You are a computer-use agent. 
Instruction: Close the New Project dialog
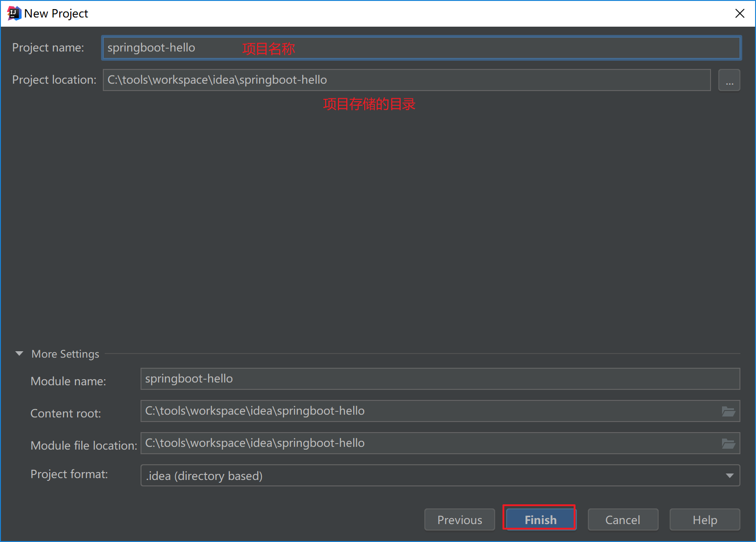click(x=739, y=13)
